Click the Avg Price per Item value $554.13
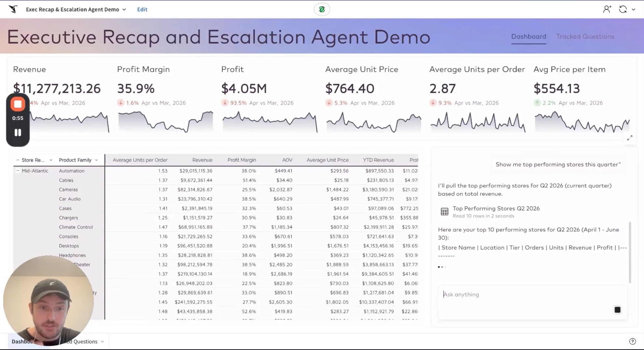Image resolution: width=644 pixels, height=350 pixels. pyautogui.click(x=557, y=89)
